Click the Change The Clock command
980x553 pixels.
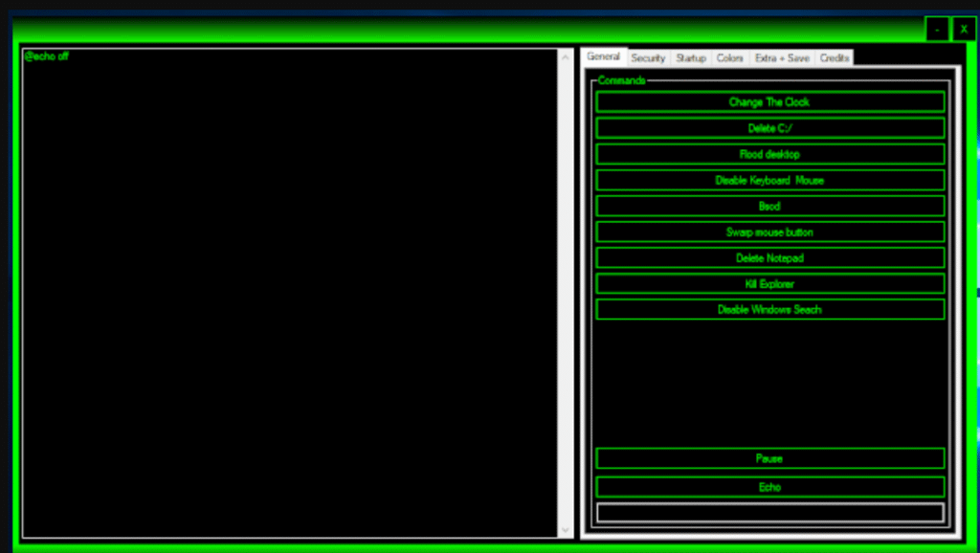coord(769,101)
